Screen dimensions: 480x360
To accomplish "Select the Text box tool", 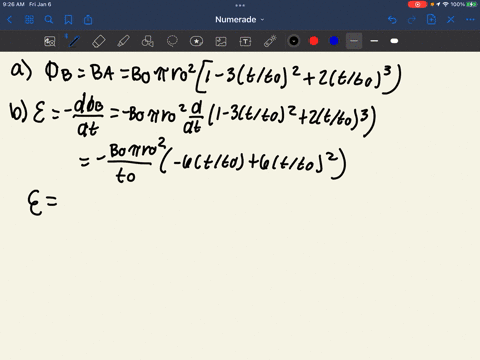I will pos(245,41).
